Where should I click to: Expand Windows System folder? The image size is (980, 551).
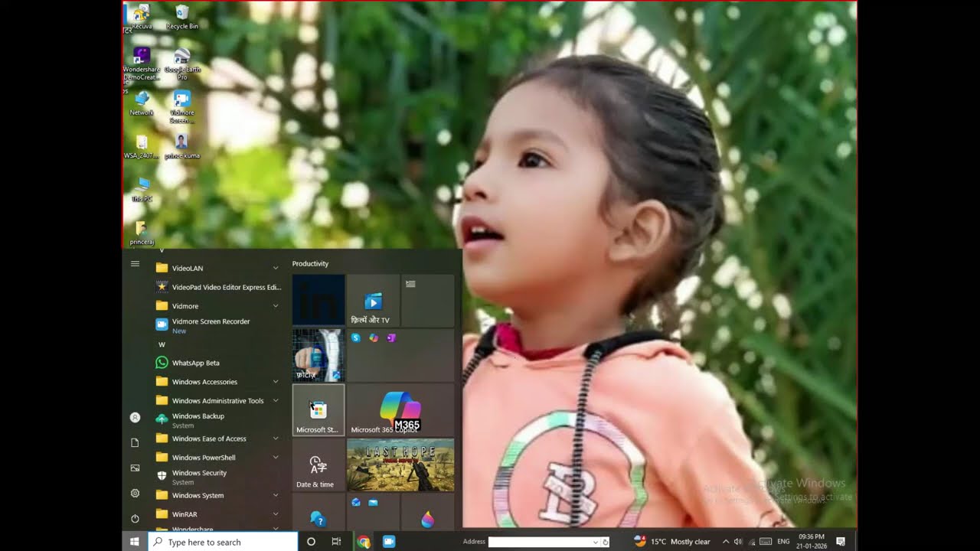(x=218, y=495)
